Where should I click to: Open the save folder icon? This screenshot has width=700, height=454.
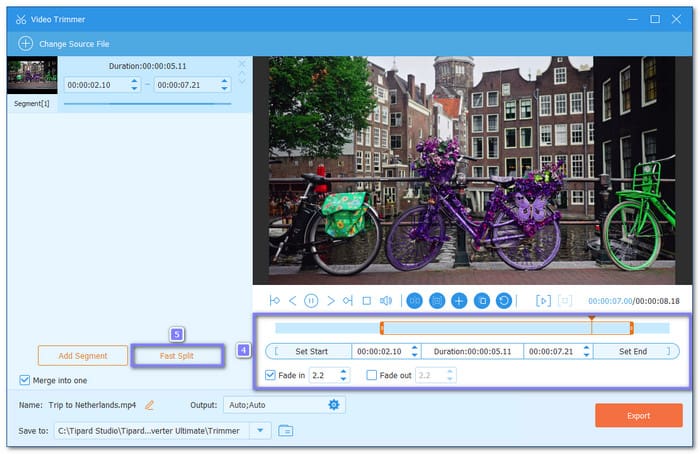click(x=286, y=431)
